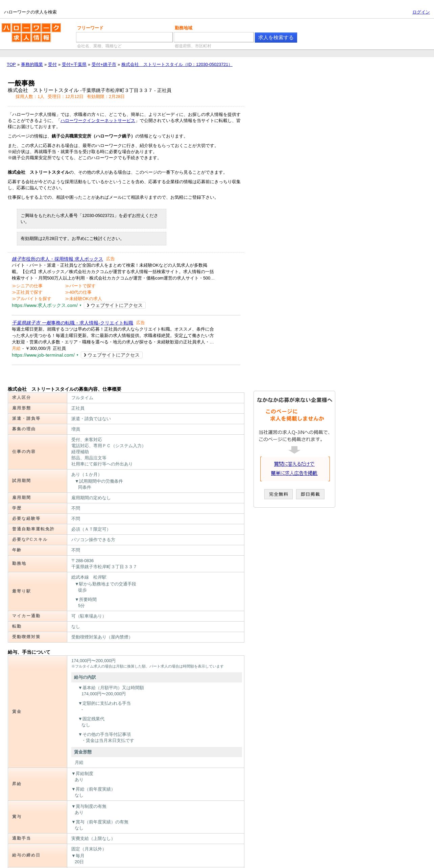Click the 正社員 value in 雇用形態 row
This screenshot has width=434, height=868.
click(78, 408)
